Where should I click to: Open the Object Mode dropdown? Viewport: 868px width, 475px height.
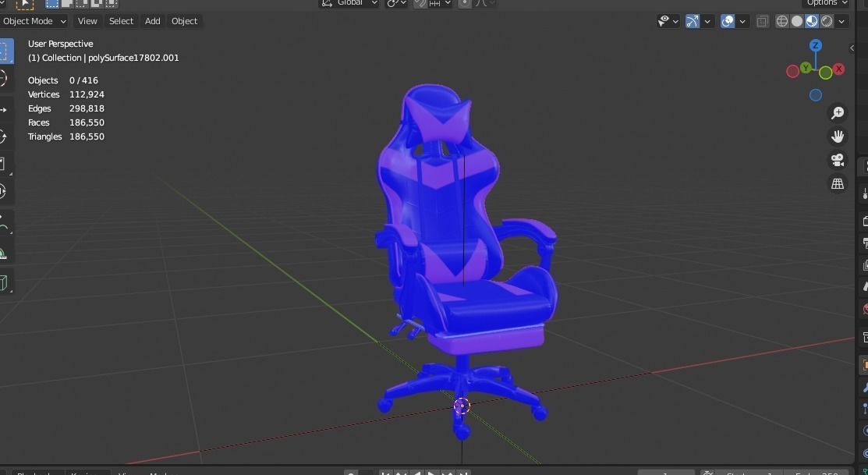[34, 21]
